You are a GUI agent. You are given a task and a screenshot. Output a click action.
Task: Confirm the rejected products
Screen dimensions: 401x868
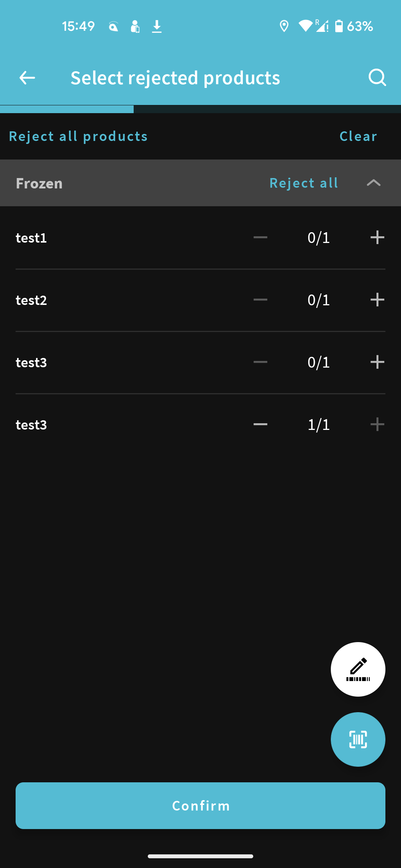(x=200, y=806)
